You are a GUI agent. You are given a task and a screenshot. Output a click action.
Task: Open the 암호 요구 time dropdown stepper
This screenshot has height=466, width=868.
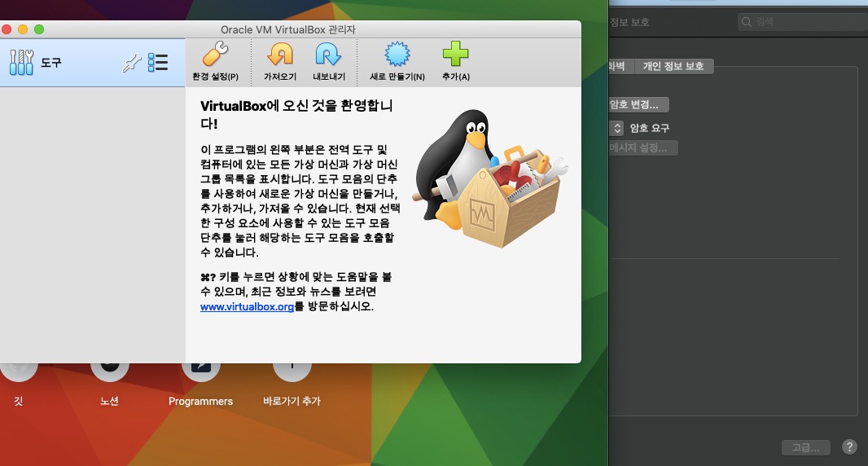click(617, 128)
